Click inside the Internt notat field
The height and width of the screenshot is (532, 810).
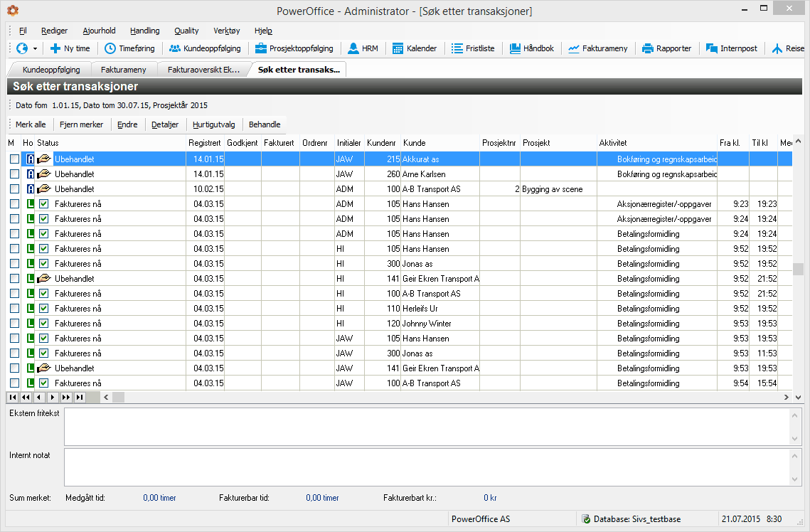[427, 467]
